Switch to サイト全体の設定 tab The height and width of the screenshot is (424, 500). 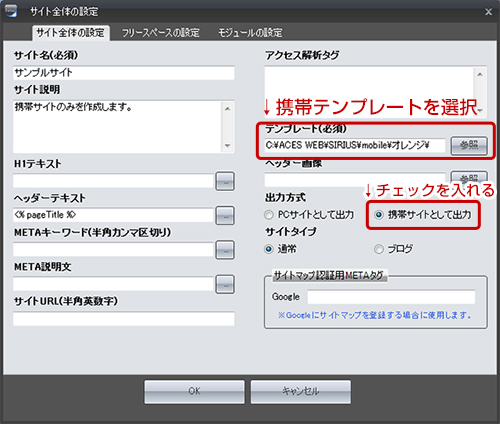point(71,33)
